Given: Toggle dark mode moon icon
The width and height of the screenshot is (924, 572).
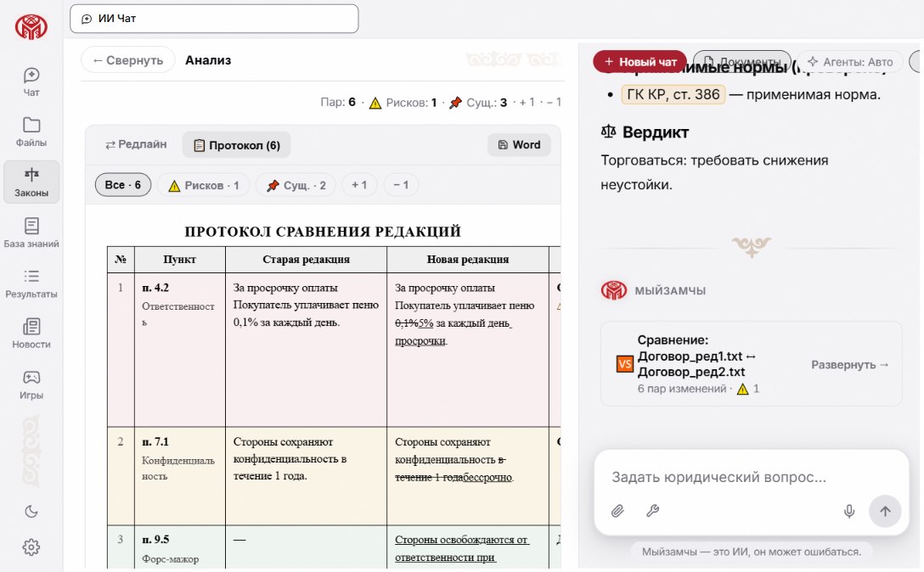Looking at the screenshot, I should [31, 512].
